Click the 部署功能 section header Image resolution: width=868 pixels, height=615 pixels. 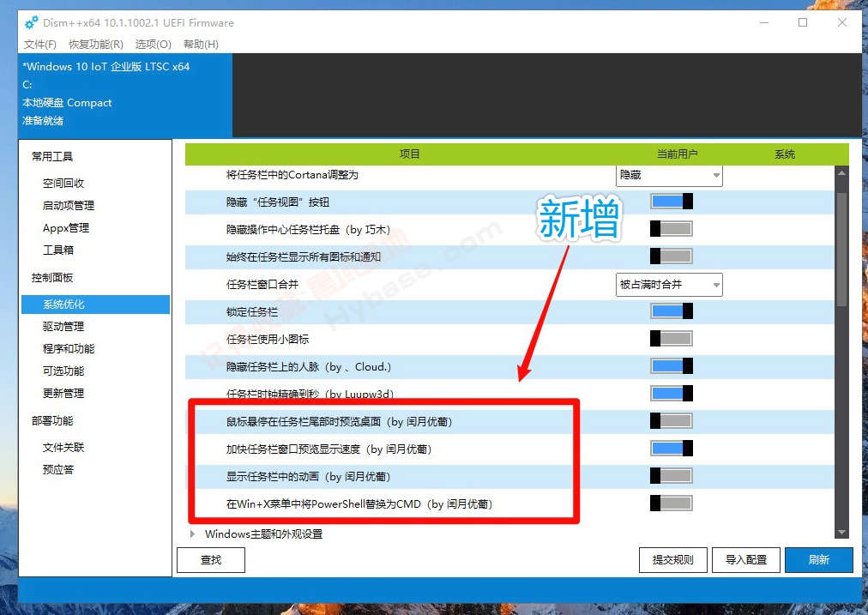click(x=52, y=420)
